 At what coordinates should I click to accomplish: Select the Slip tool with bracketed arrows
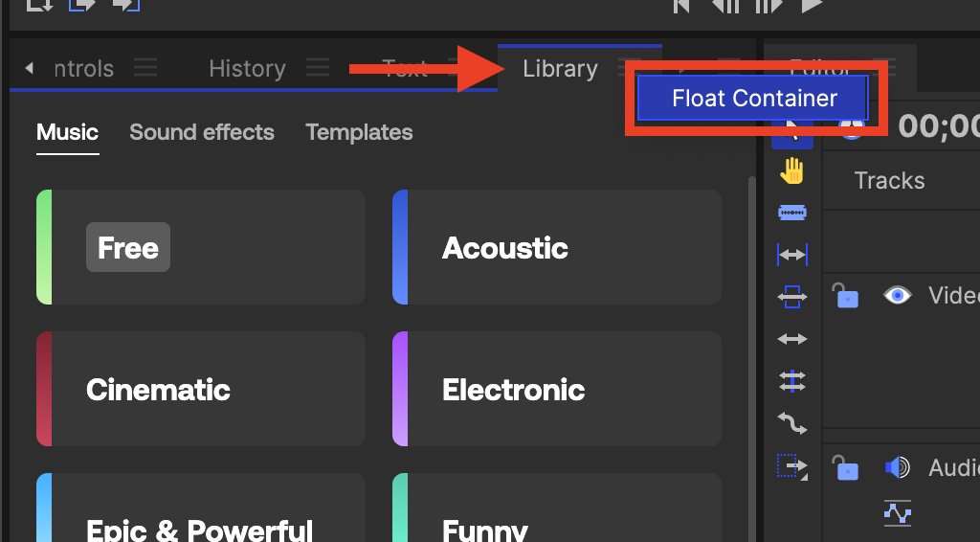click(792, 255)
